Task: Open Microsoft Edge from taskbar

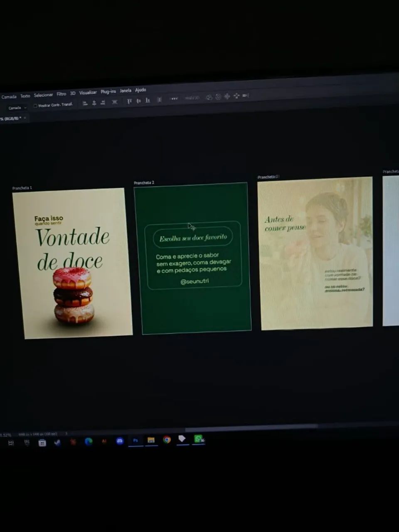Action: [89, 441]
